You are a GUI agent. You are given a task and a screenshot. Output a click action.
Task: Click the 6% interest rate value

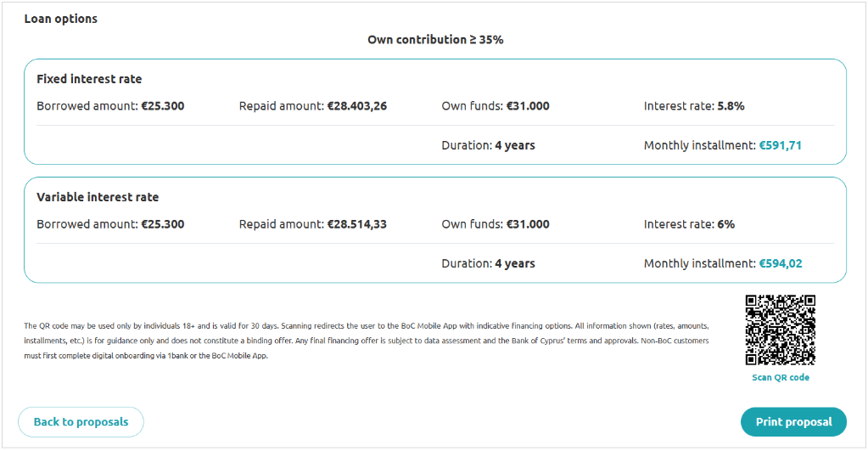(x=725, y=224)
